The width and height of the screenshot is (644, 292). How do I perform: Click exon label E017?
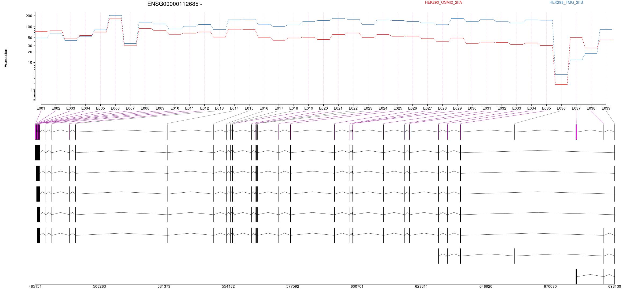click(x=279, y=108)
